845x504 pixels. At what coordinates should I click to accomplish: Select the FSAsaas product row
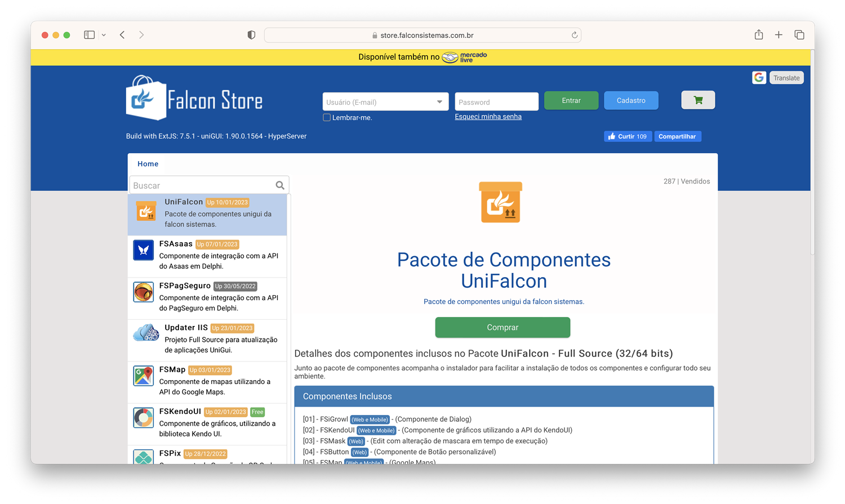pyautogui.click(x=207, y=256)
